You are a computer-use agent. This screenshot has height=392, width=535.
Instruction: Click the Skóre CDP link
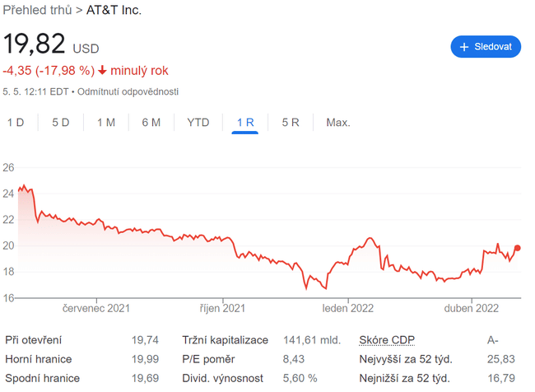pyautogui.click(x=387, y=340)
